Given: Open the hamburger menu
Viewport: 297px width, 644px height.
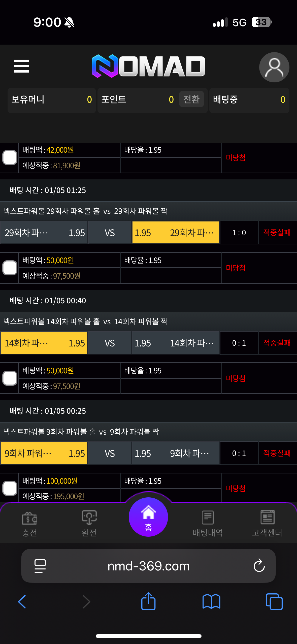Looking at the screenshot, I should (22, 66).
